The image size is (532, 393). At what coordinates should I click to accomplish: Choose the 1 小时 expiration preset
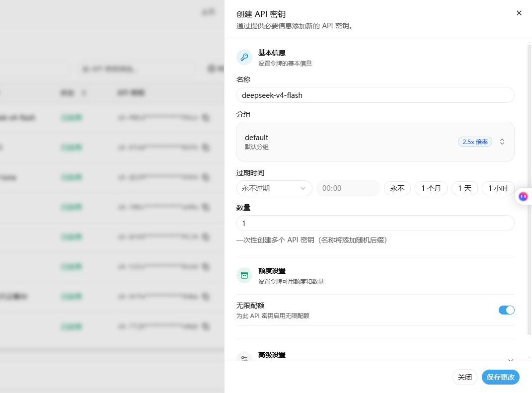coord(498,188)
